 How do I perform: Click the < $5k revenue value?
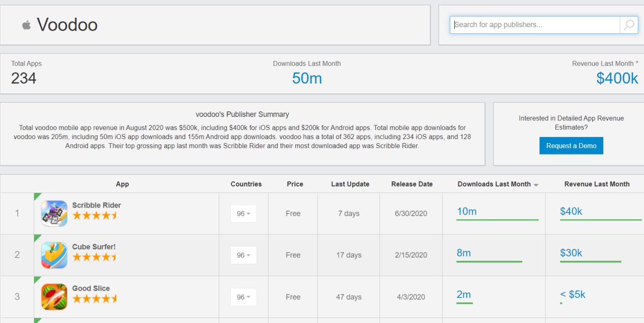[573, 295]
